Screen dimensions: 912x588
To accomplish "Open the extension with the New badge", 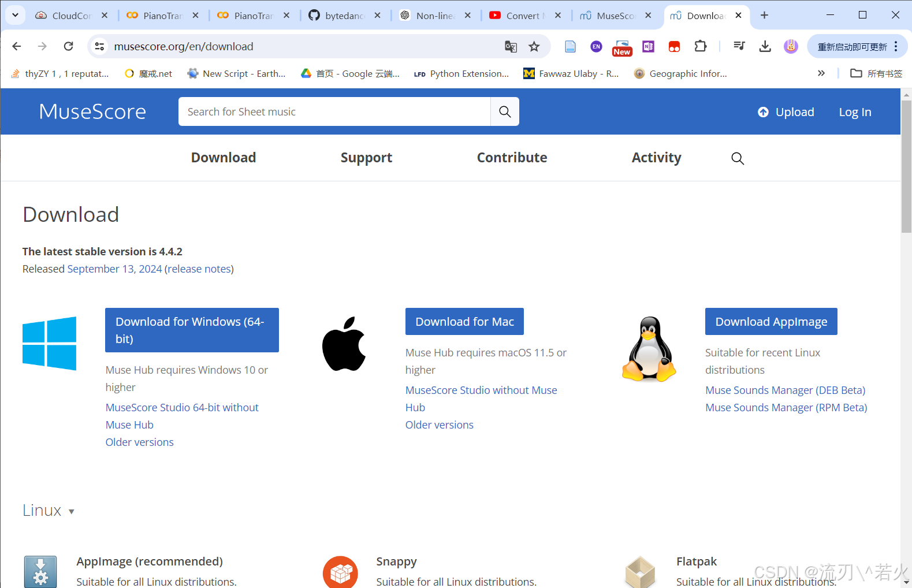I will 622,47.
